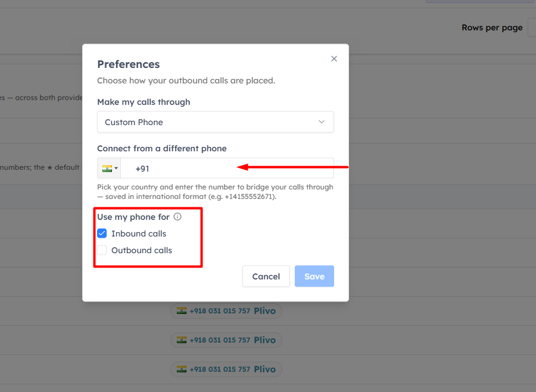
Task: Click the India flag on second Plivo number
Action: click(x=182, y=340)
